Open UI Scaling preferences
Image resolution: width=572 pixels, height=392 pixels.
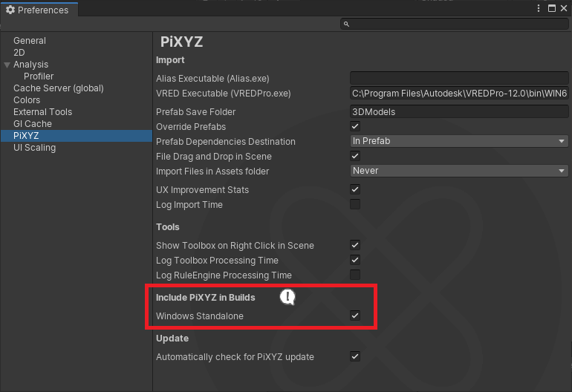[x=35, y=148]
